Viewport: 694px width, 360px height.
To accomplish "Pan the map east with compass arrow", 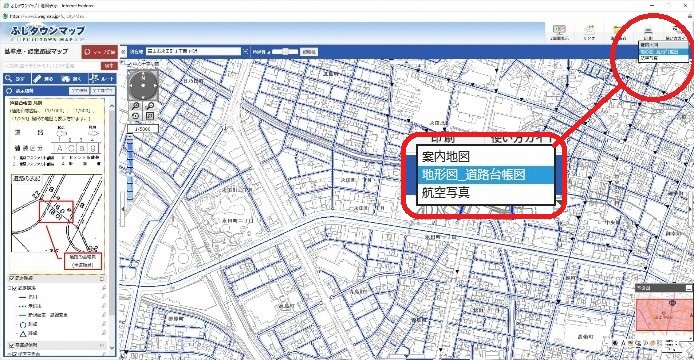I will tap(154, 86).
